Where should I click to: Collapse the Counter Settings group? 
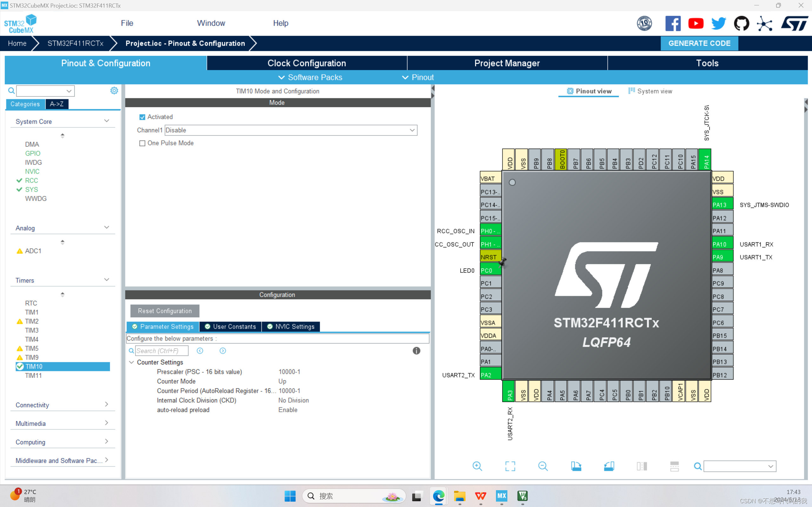pos(132,362)
